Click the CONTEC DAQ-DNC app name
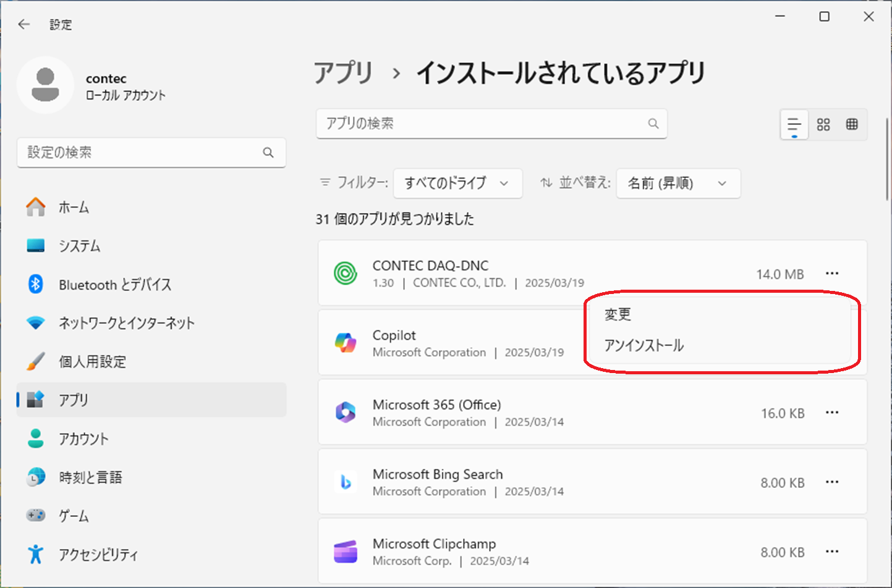 pos(430,266)
